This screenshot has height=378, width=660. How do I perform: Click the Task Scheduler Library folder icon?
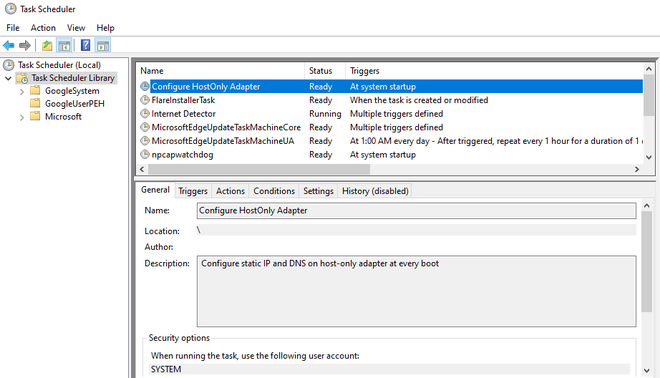coord(22,78)
